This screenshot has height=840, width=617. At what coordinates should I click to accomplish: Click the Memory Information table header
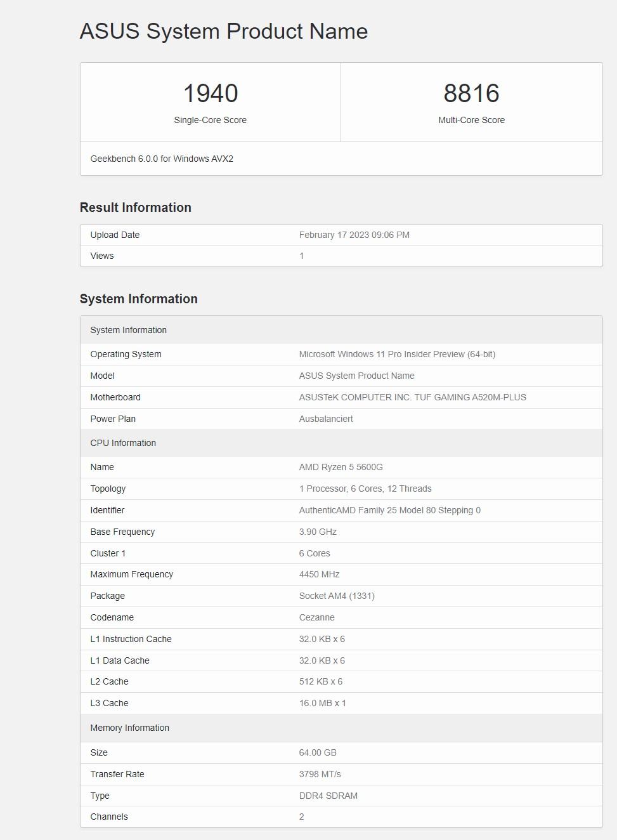(341, 728)
